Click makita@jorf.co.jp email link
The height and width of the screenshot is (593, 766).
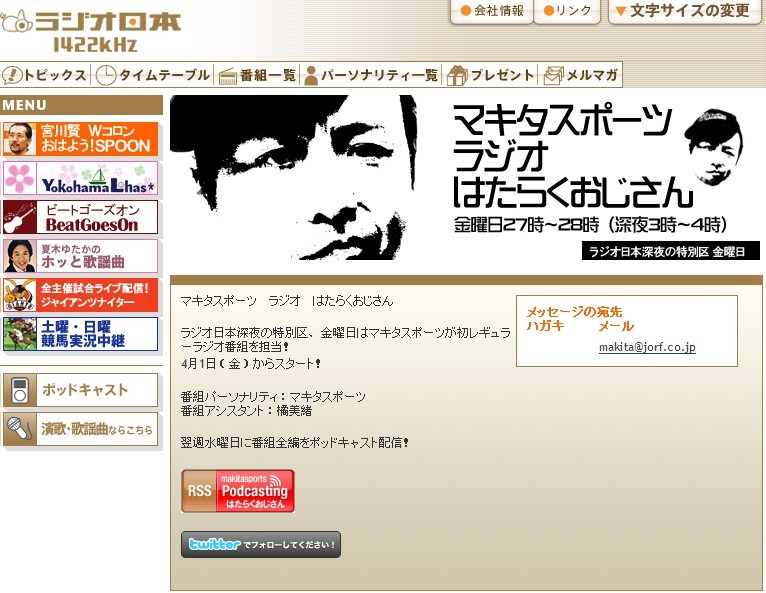tap(647, 347)
